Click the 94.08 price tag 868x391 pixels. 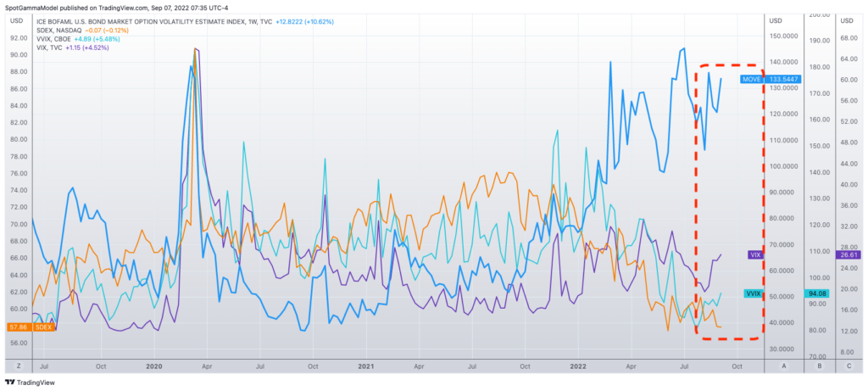click(816, 293)
